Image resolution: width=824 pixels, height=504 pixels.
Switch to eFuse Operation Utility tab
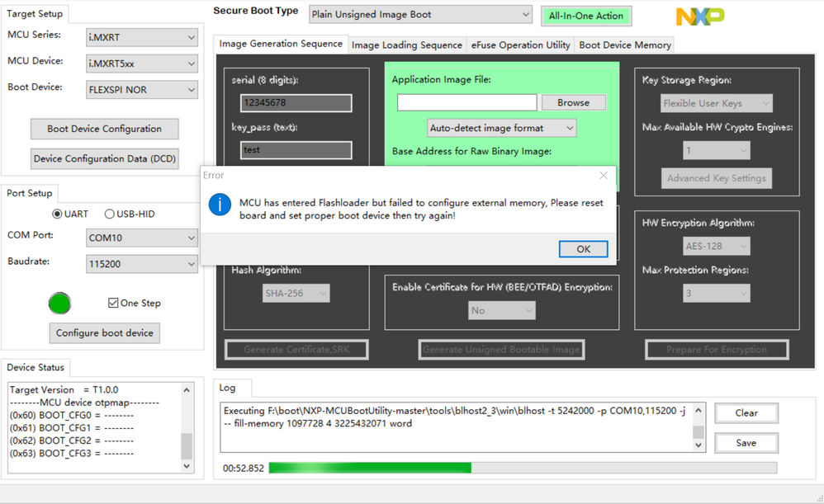pos(520,45)
